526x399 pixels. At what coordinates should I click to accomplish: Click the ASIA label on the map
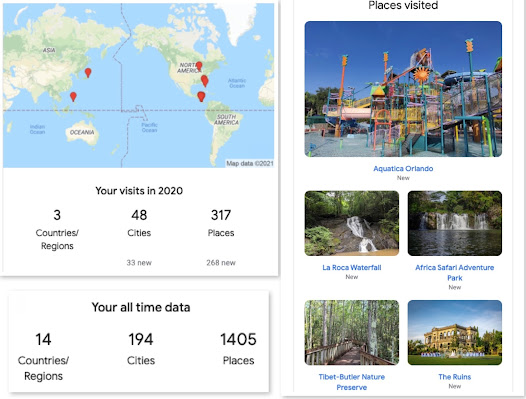49,50
